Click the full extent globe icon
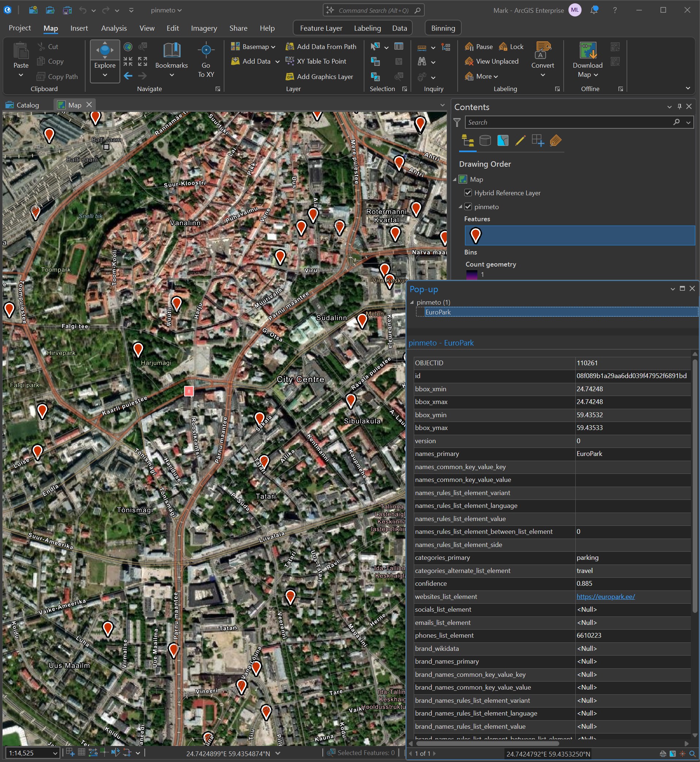Viewport: 700px width, 762px height. coord(128,46)
